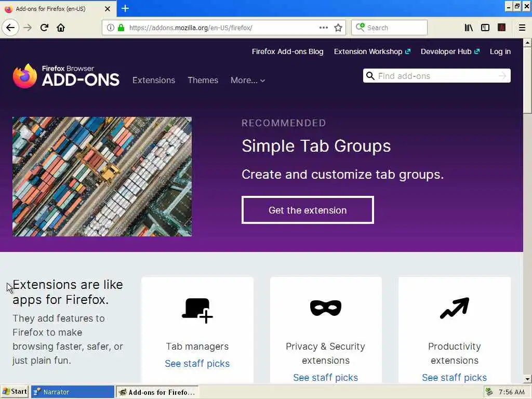Focus the Find add-ons search field
Screen dimensions: 532x399
coord(436,76)
